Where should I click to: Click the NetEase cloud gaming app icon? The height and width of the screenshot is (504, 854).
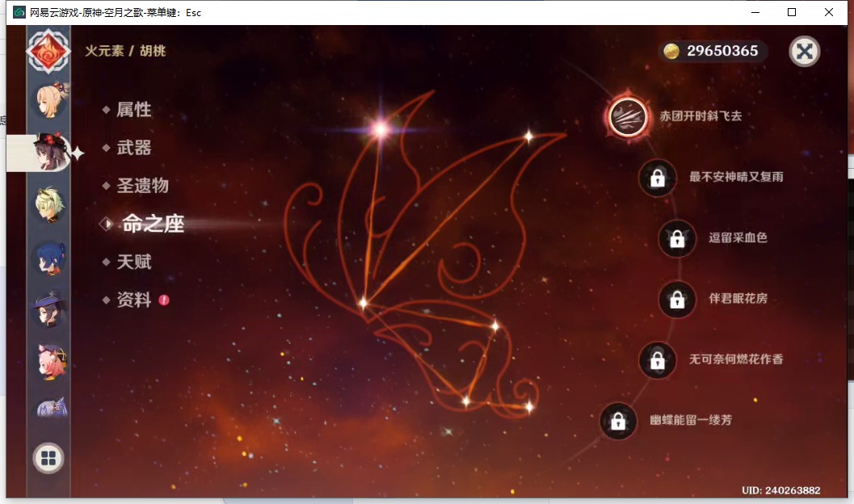coord(19,12)
